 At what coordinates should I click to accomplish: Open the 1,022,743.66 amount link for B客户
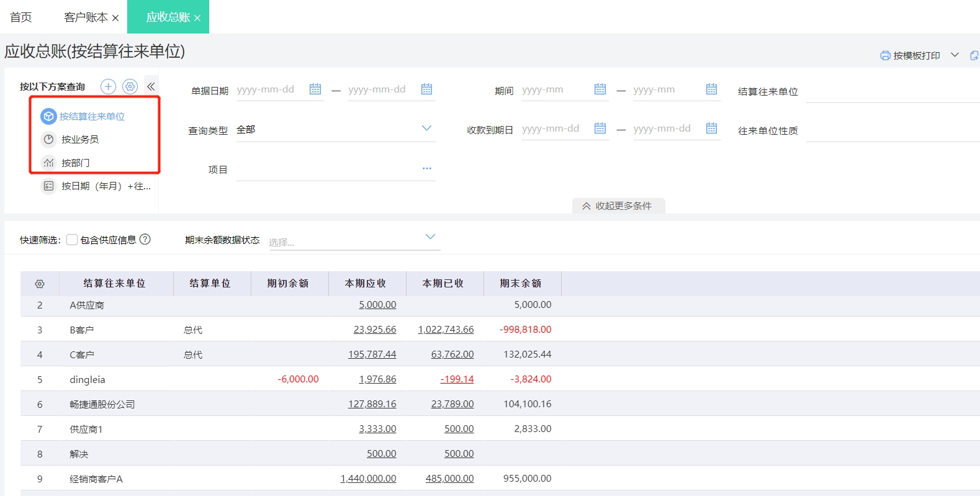446,330
